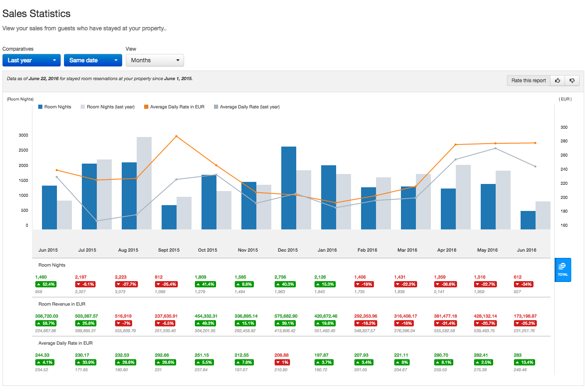The height and width of the screenshot is (392, 585).
Task: Click the -7% revenue decrease badge
Action: (x=123, y=323)
